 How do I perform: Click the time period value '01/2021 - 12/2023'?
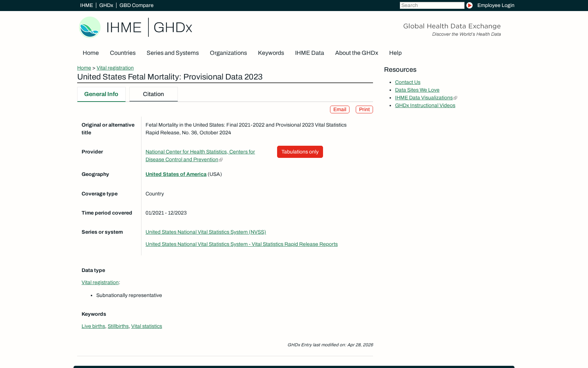coord(166,213)
